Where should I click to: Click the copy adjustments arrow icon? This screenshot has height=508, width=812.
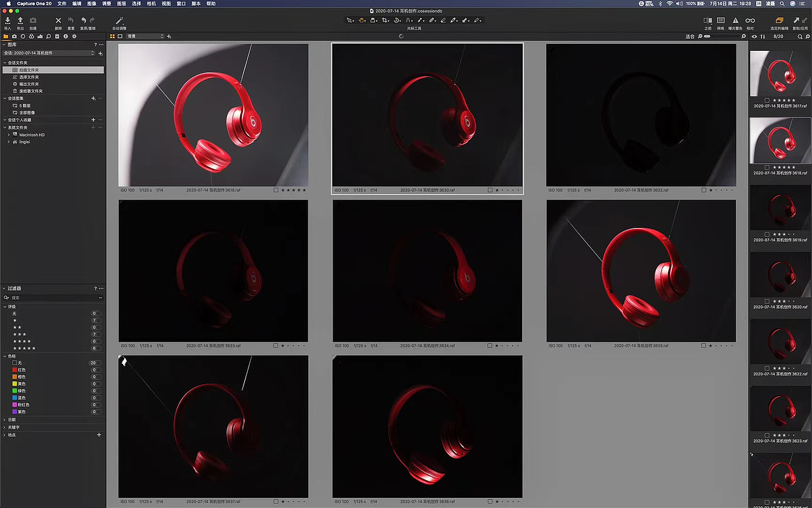[x=796, y=21]
